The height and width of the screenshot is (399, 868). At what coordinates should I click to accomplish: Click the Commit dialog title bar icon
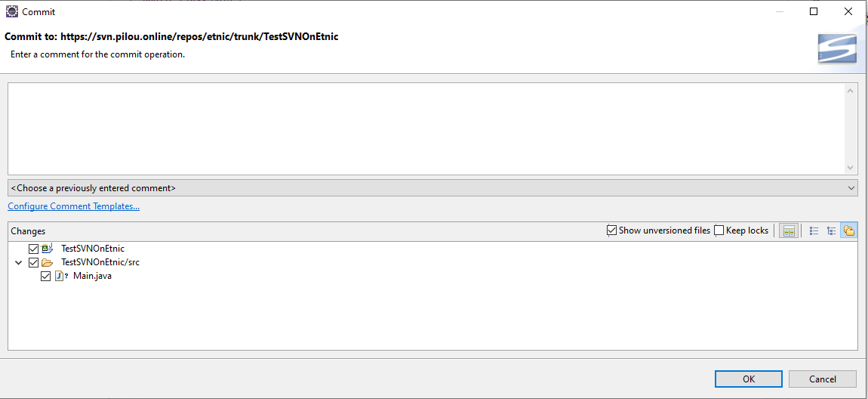coord(12,12)
